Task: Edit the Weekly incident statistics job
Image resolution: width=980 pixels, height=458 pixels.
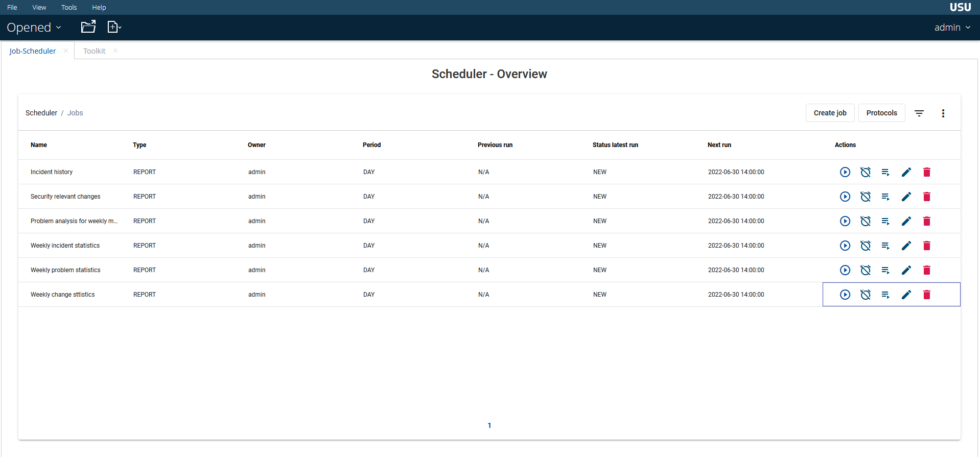Action: [x=906, y=246]
